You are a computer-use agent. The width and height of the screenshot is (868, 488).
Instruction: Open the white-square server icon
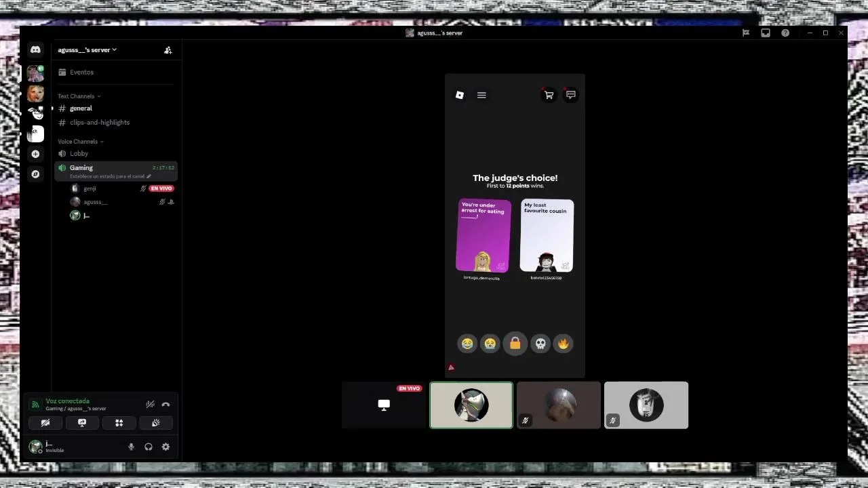35,134
